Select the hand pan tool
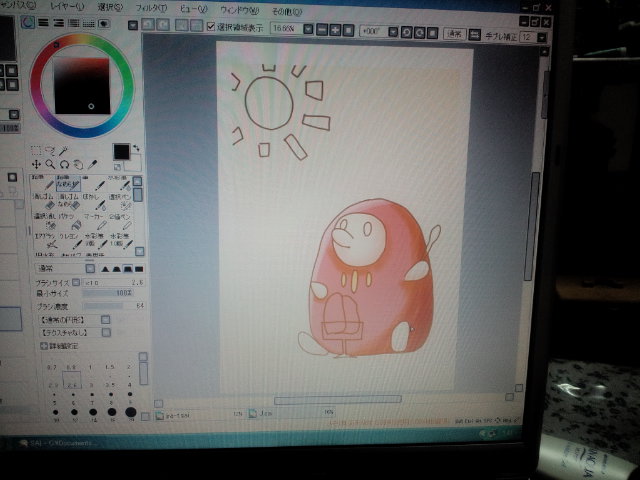The width and height of the screenshot is (640, 480). pyautogui.click(x=78, y=164)
